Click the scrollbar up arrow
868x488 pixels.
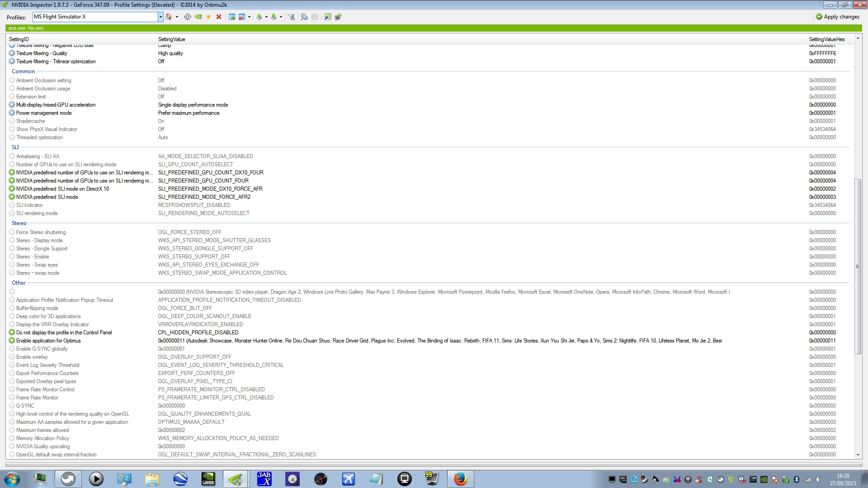[858, 38]
